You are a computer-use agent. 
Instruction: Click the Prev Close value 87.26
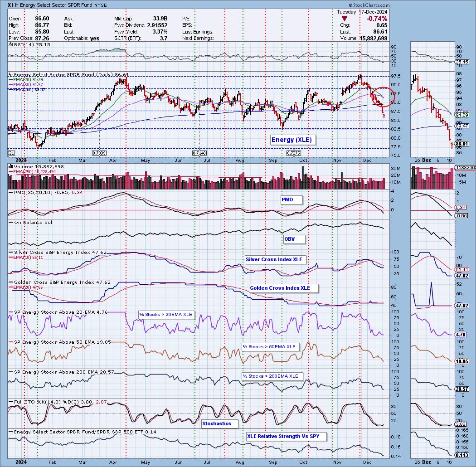click(x=42, y=38)
